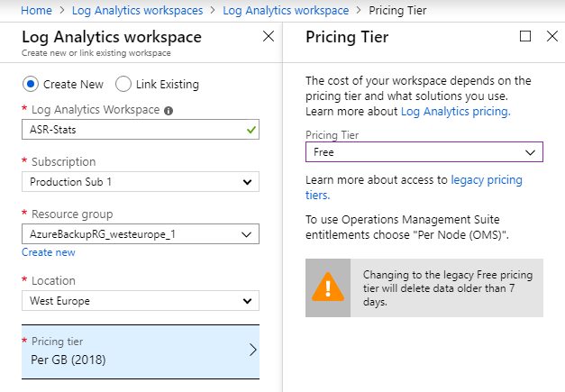This screenshot has width=565, height=392.
Task: Open the Log Analytics pricing link
Action: coord(455,112)
